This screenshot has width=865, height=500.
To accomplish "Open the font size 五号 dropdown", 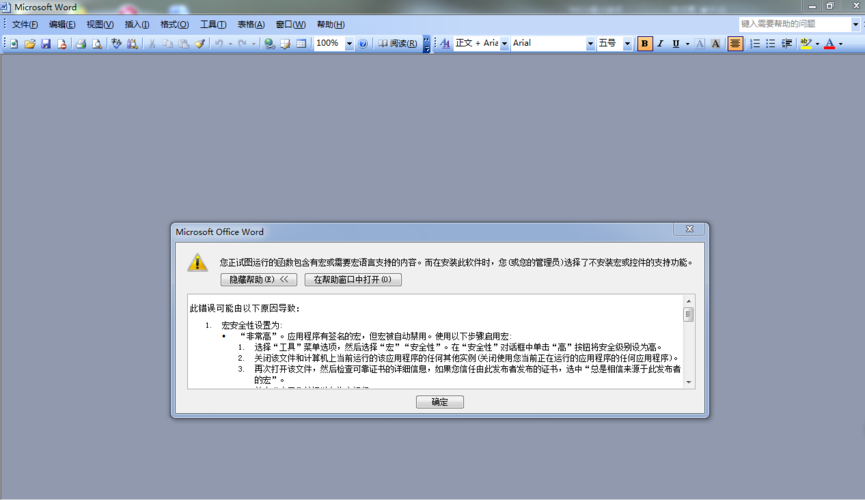I will click(x=627, y=44).
